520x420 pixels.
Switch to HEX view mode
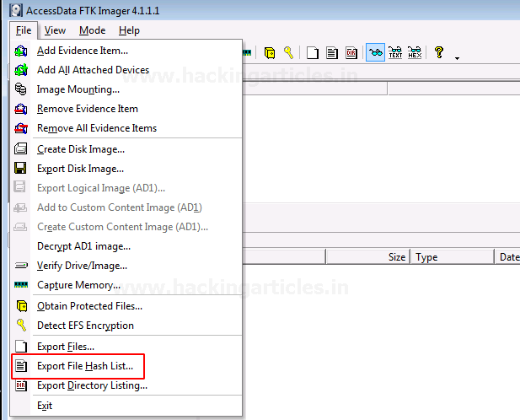click(x=415, y=52)
